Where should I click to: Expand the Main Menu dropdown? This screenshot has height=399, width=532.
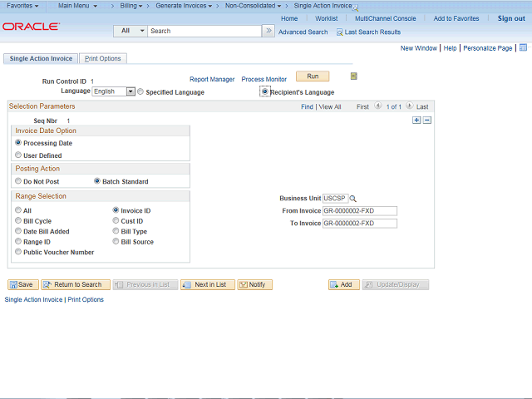77,6
